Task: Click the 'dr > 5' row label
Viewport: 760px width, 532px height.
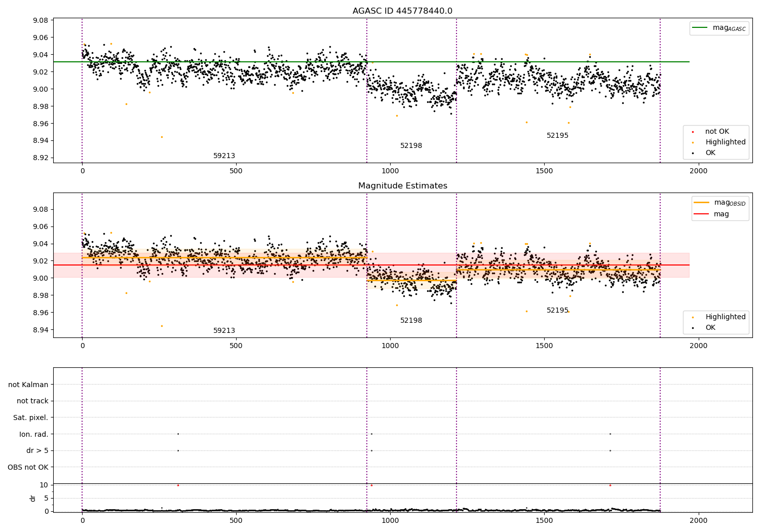Action: tap(37, 451)
